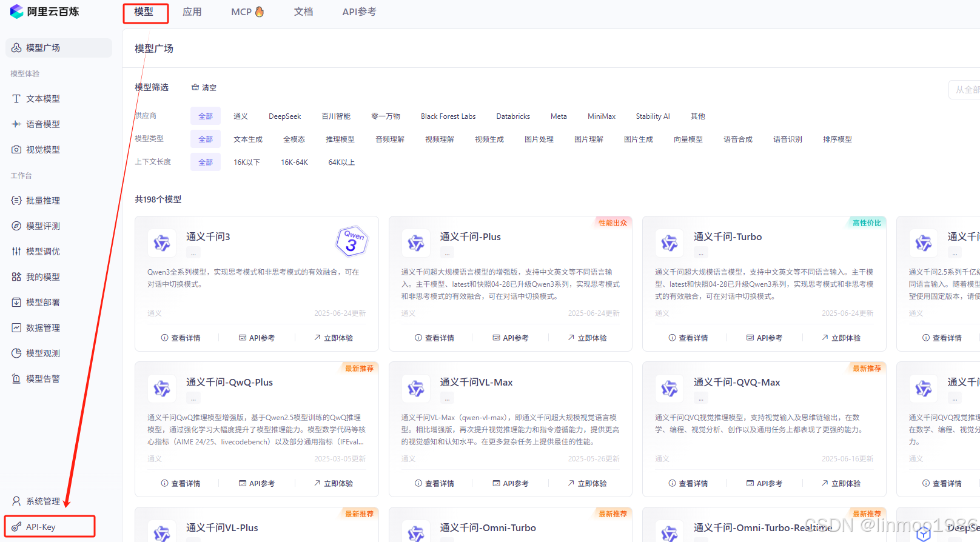Click the 通义千问VL-Max model logo
980x542 pixels.
pyautogui.click(x=416, y=389)
